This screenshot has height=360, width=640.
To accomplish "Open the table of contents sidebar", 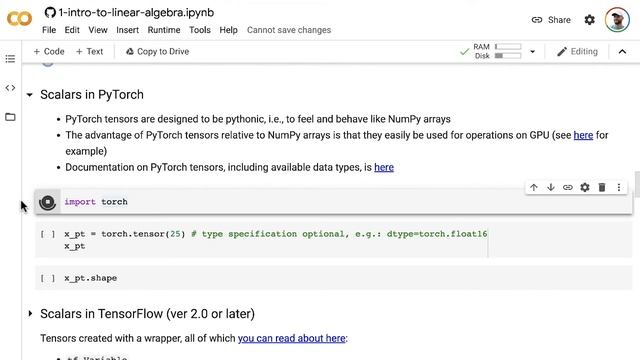I will click(x=10, y=59).
